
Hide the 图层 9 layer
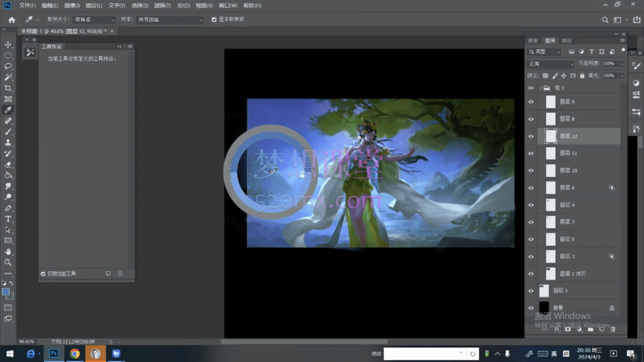(x=531, y=102)
